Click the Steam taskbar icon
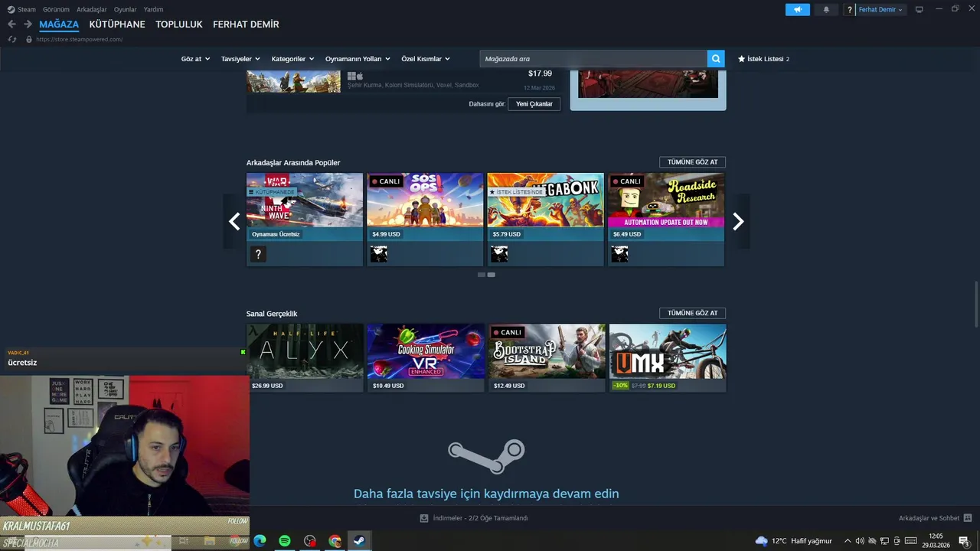The width and height of the screenshot is (980, 551). point(359,541)
